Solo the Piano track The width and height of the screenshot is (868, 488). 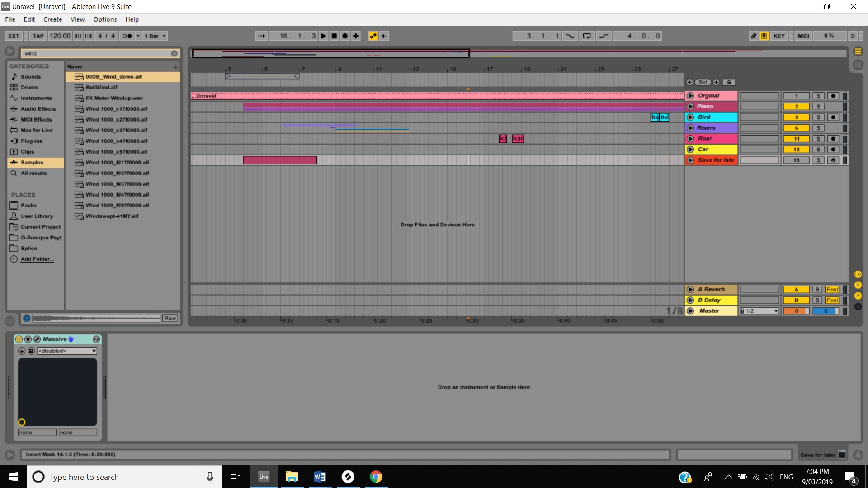tap(818, 107)
